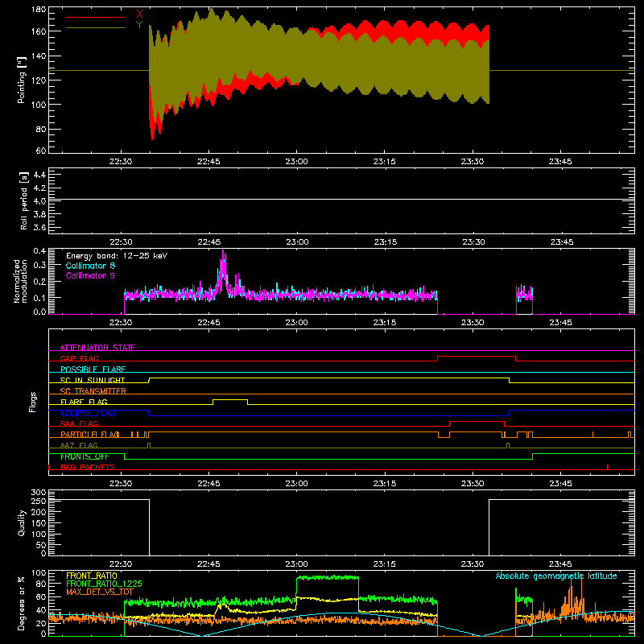Click '23:15' time label under modulation plot
The width and height of the screenshot is (644, 644).
[385, 323]
